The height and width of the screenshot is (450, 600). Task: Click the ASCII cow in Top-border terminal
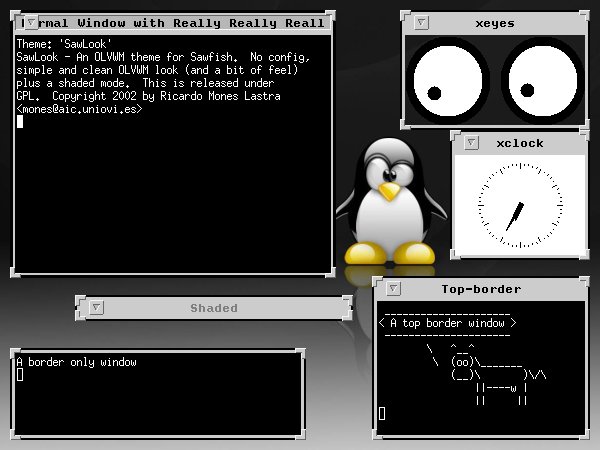(x=499, y=374)
